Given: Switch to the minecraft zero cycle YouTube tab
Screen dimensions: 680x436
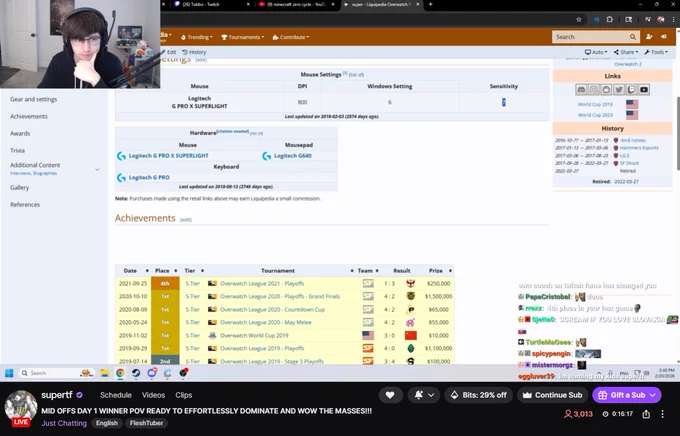Looking at the screenshot, I should click(x=297, y=4).
